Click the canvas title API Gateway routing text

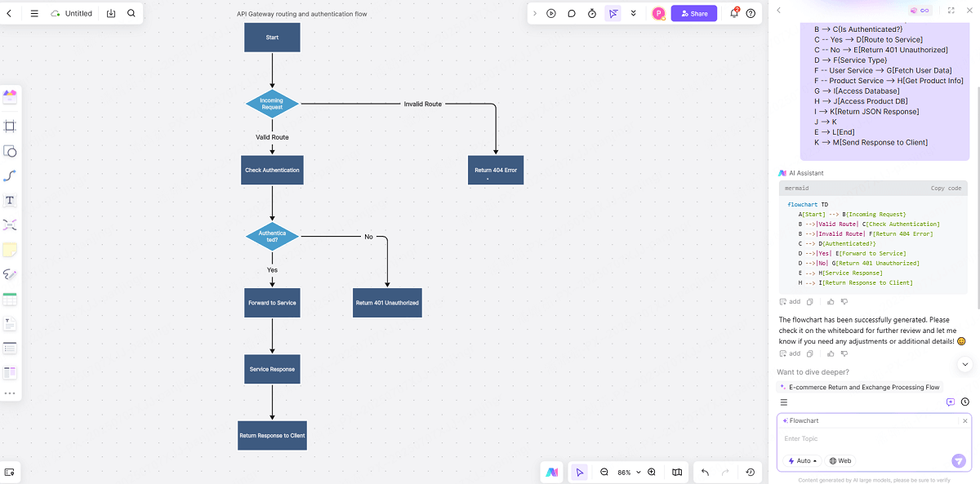(301, 14)
